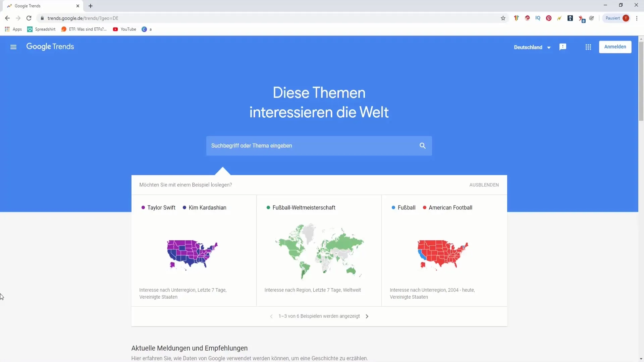Click the American Football label

tap(450, 208)
